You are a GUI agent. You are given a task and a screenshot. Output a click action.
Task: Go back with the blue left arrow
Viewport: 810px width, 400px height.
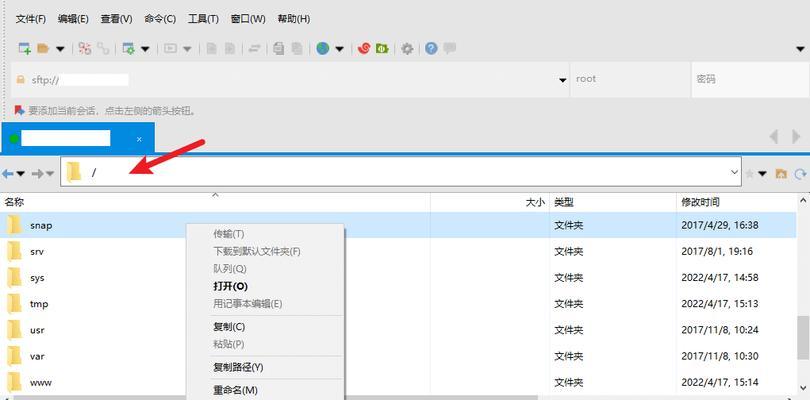[x=7, y=174]
